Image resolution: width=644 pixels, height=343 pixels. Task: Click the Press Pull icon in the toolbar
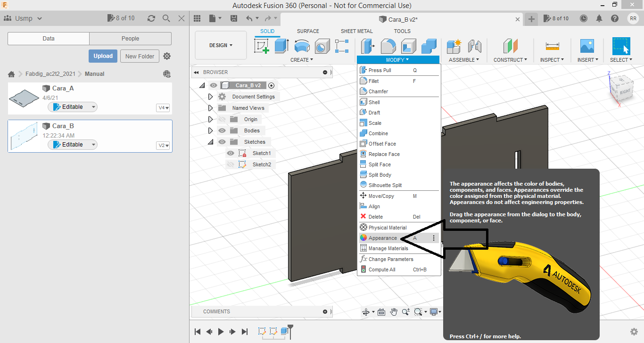click(x=368, y=46)
